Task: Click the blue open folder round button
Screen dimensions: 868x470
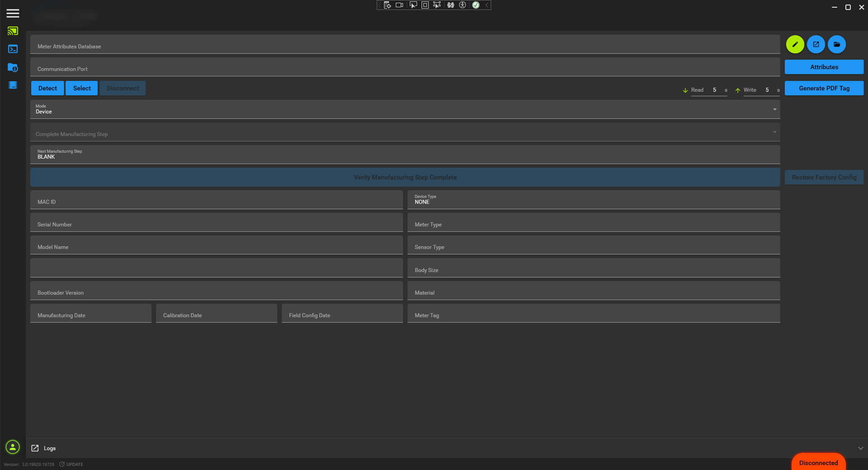Action: coord(836,44)
